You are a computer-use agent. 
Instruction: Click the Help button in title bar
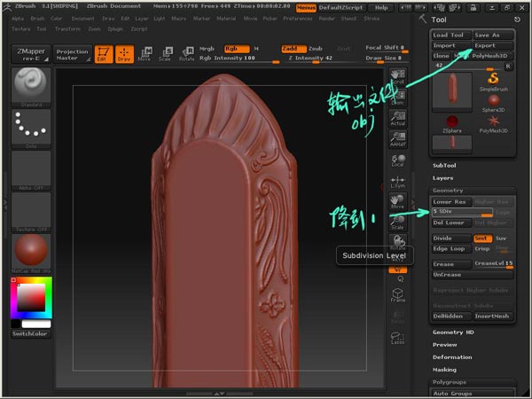[381, 7]
